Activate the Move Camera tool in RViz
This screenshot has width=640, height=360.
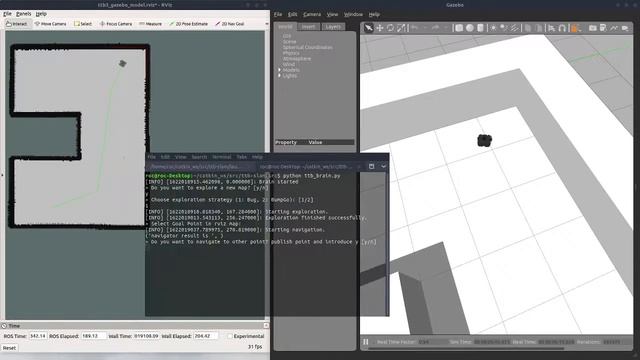[x=51, y=24]
